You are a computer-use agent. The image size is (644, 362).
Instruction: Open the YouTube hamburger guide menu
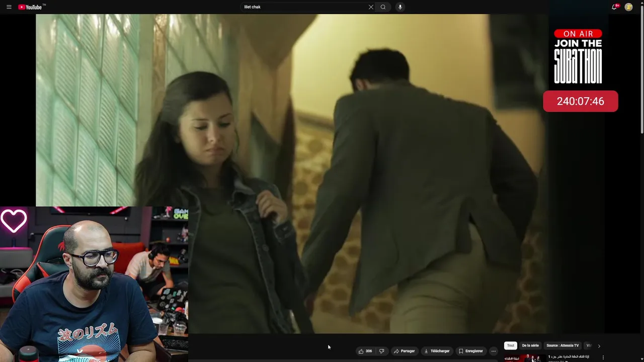9,7
